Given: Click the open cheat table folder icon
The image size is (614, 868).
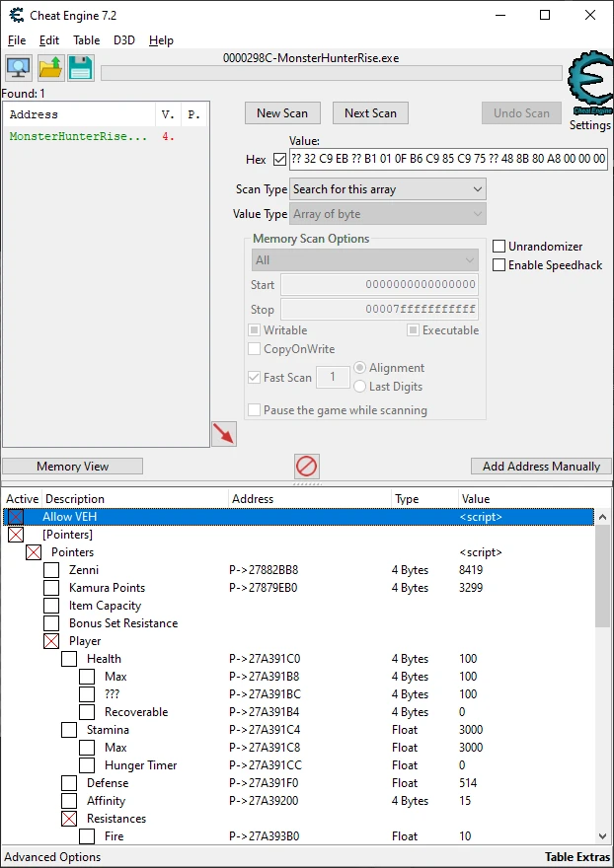Looking at the screenshot, I should 50,68.
